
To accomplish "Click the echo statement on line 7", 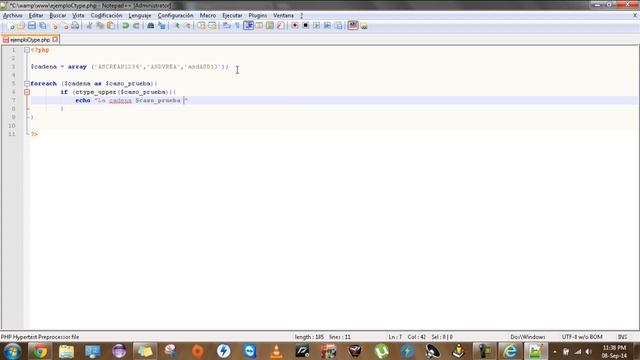I will coord(131,100).
